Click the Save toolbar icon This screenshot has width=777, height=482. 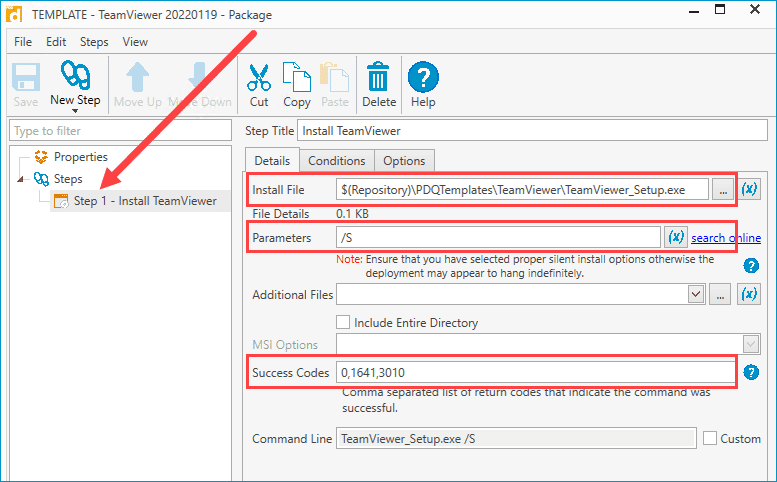(26, 85)
